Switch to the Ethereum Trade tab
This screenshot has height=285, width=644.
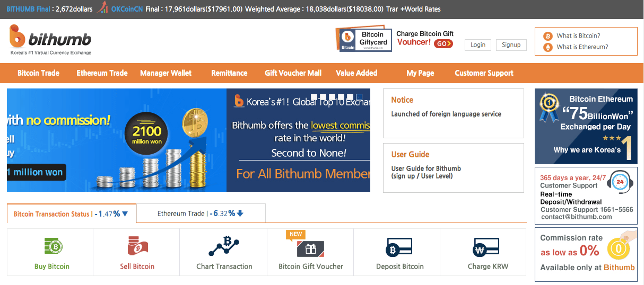[200, 213]
